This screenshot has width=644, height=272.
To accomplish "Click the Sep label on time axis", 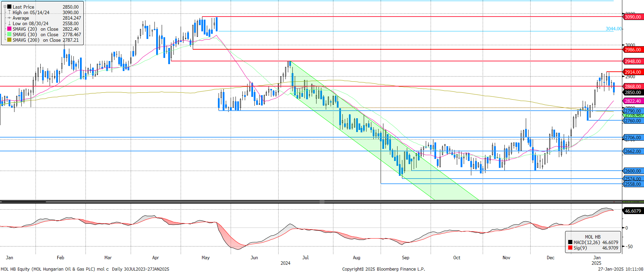I will 405,258.
